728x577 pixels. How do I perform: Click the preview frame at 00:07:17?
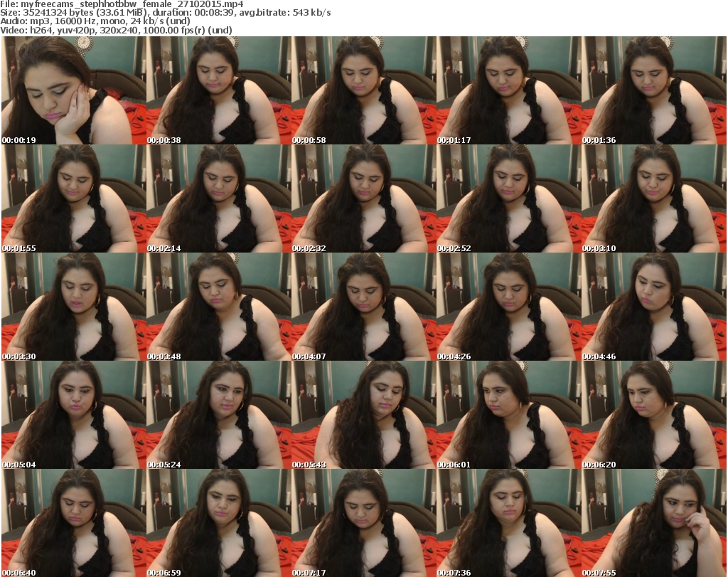[x=364, y=523]
